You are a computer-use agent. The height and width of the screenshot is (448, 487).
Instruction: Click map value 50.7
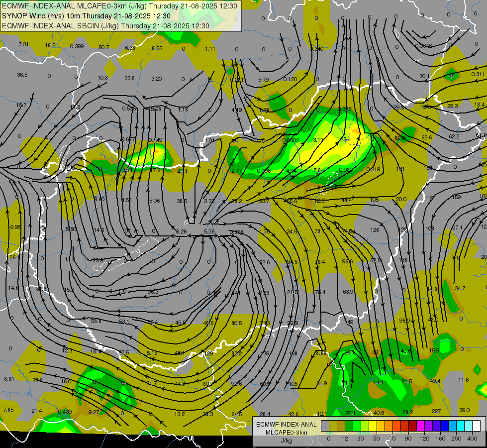pyautogui.click(x=104, y=47)
